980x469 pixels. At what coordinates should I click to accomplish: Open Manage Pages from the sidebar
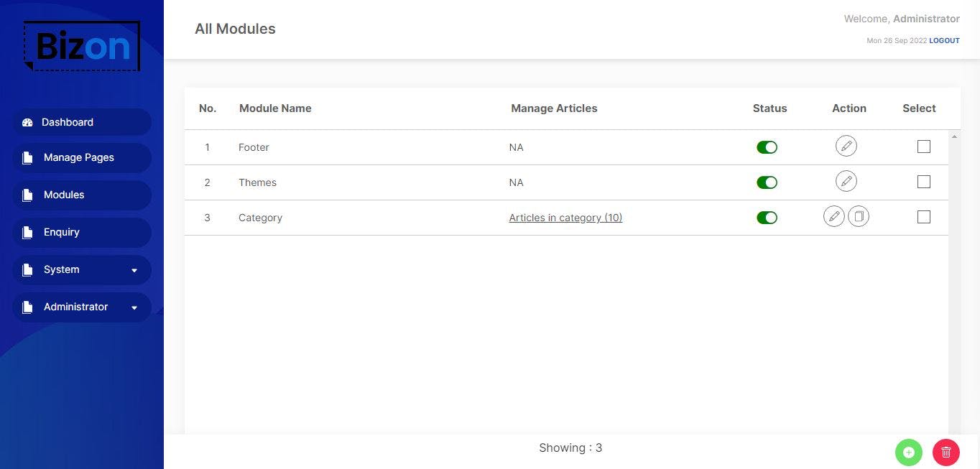point(79,158)
